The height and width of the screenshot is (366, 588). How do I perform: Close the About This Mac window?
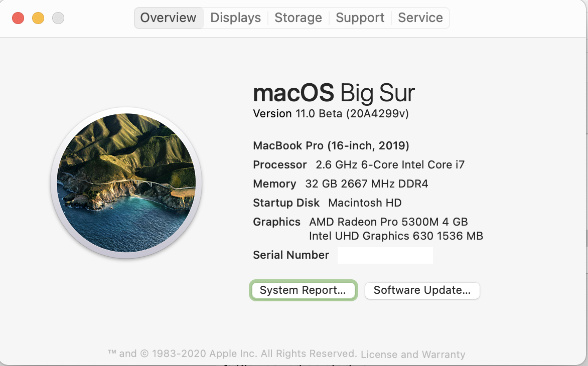click(x=18, y=18)
